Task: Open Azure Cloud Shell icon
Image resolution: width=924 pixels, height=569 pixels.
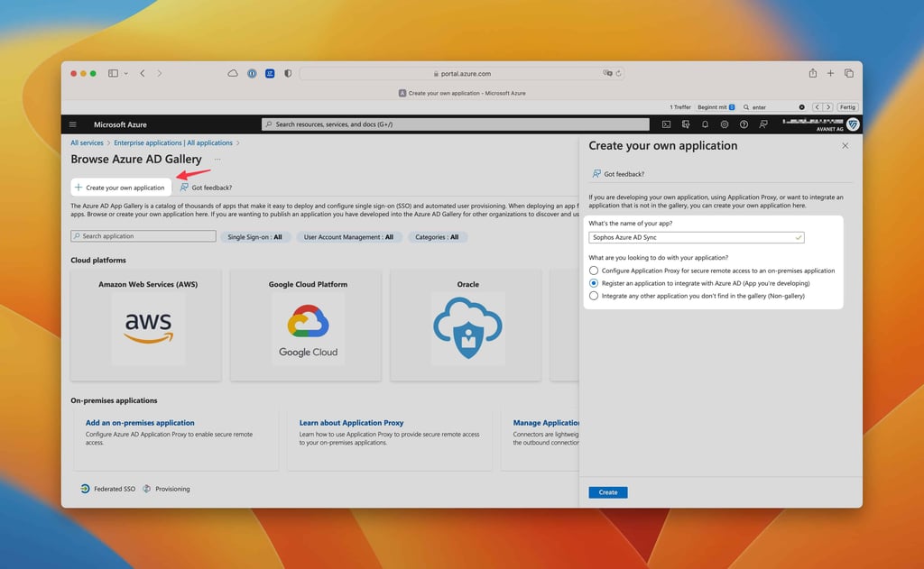Action: [x=666, y=124]
